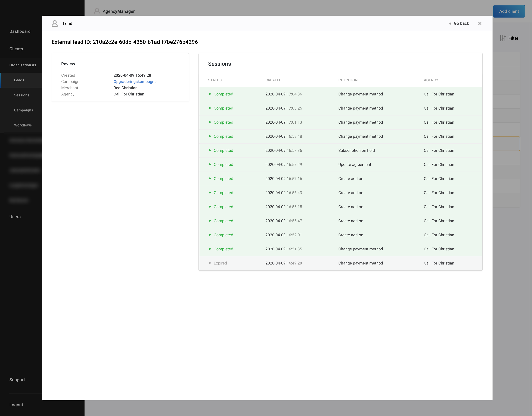Viewport: 532px width, 416px height.
Task: Click Call For Christian agency in Review
Action: tap(129, 94)
